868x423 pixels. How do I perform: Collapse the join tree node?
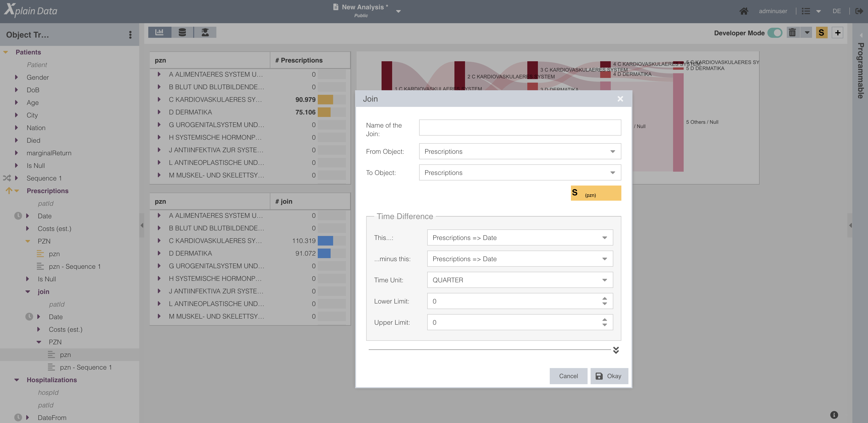click(28, 292)
